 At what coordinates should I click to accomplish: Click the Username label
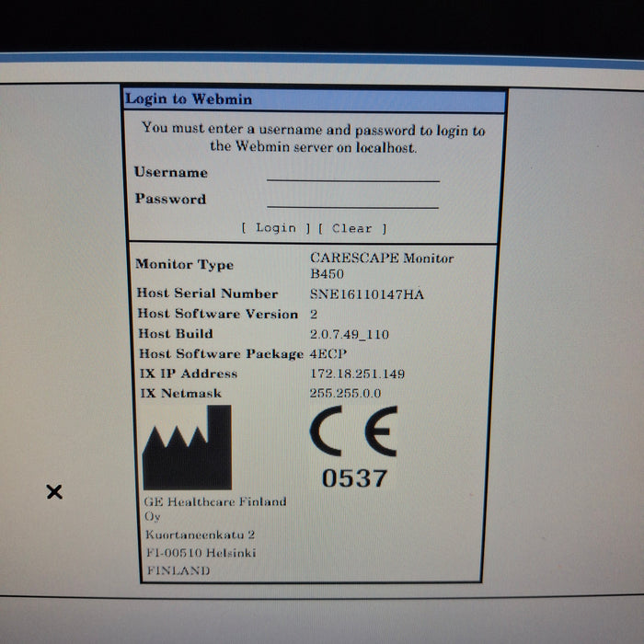tap(171, 172)
